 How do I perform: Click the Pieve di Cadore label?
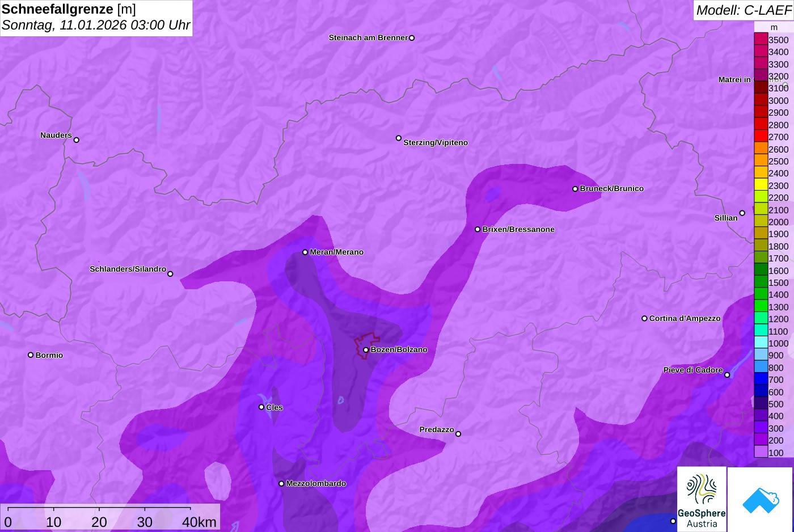(693, 370)
